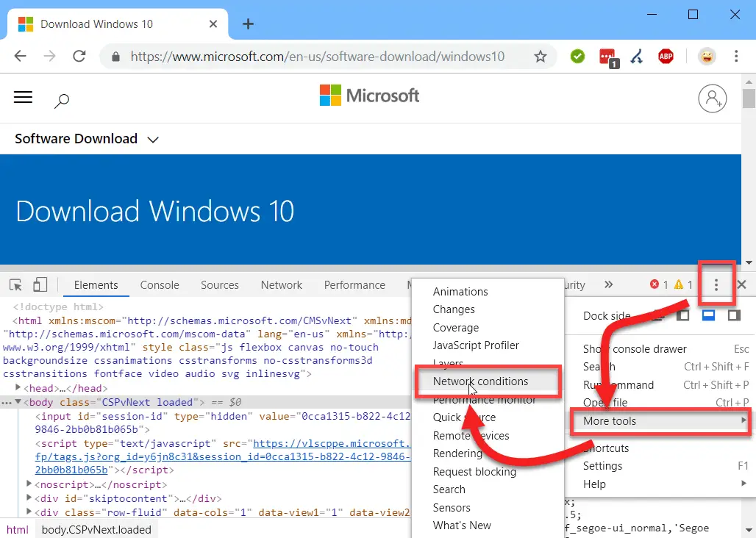
Task: Toggle the DevTools device toolbar
Action: [x=40, y=284]
